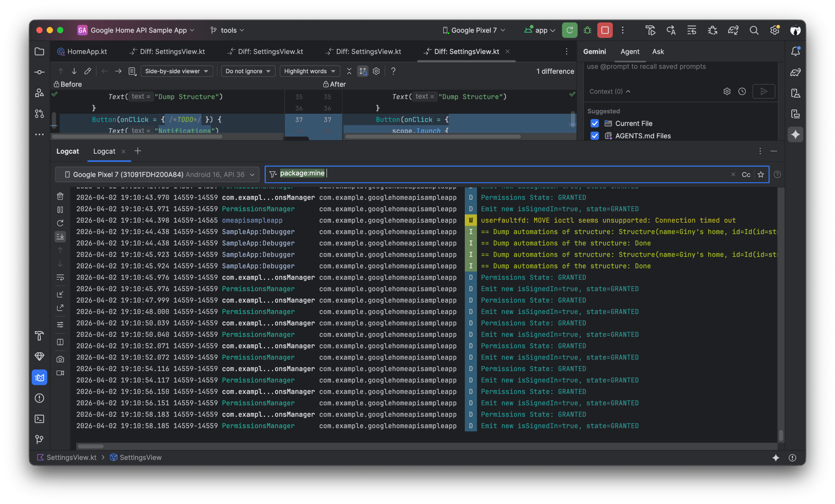
Task: Select the second Logcat tab
Action: (x=104, y=151)
